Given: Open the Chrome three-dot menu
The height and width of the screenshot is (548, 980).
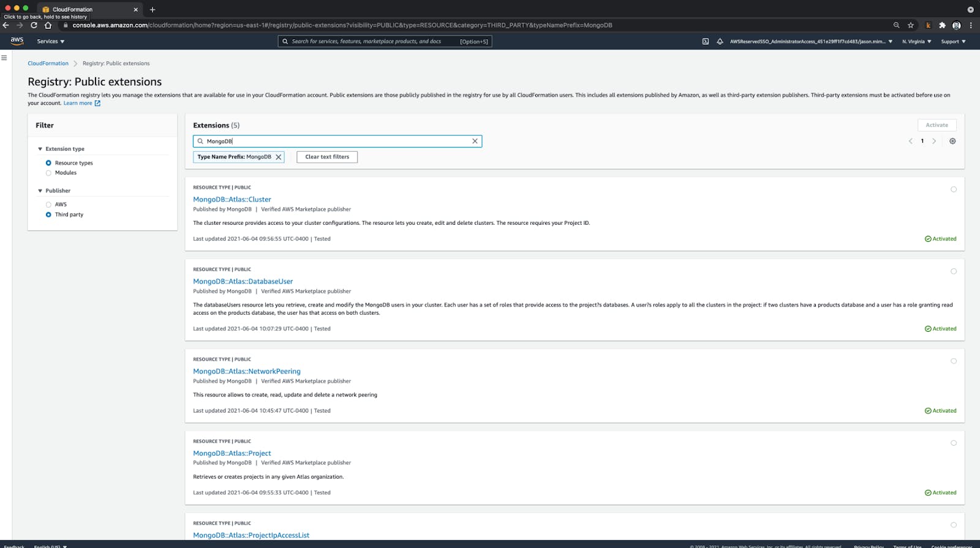Looking at the screenshot, I should click(x=971, y=25).
